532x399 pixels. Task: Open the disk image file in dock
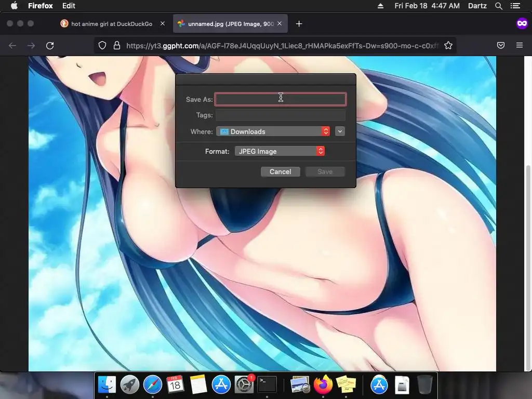pos(402,385)
